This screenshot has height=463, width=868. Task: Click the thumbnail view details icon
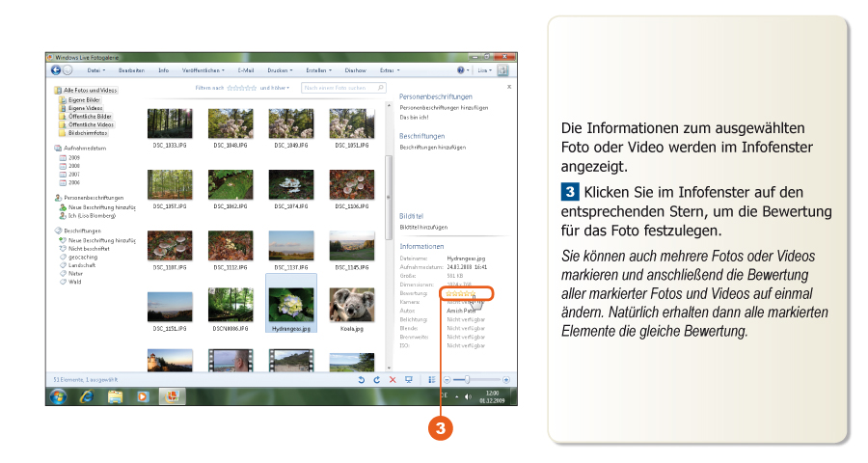coord(432,380)
